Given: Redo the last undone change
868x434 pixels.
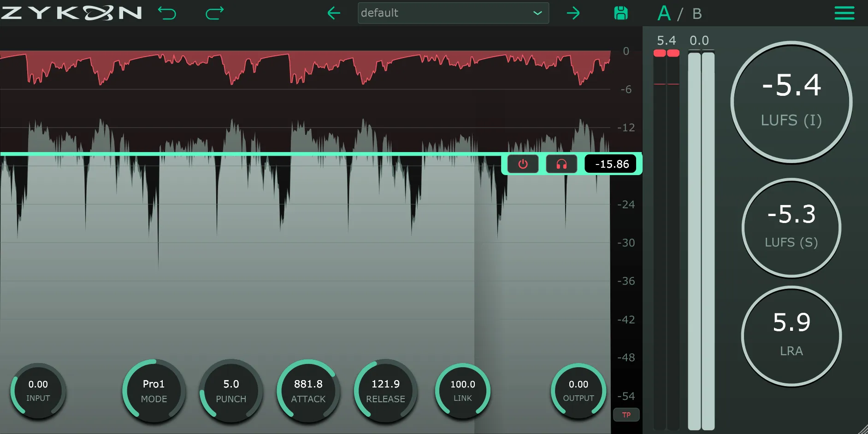Looking at the screenshot, I should pos(213,13).
